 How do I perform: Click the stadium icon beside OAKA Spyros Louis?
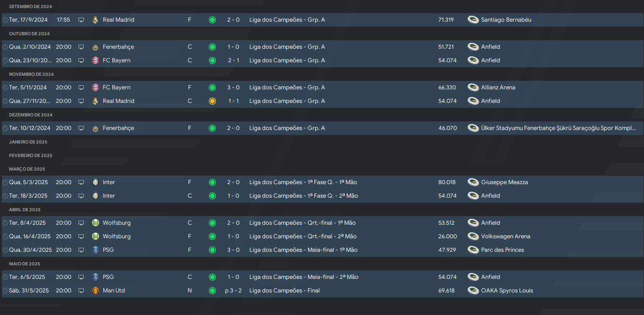(473, 291)
